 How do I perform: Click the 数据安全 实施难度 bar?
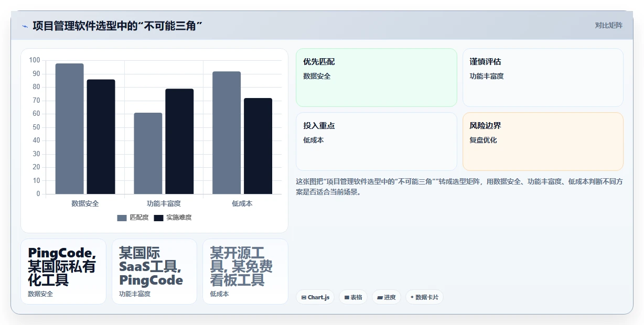(101, 137)
